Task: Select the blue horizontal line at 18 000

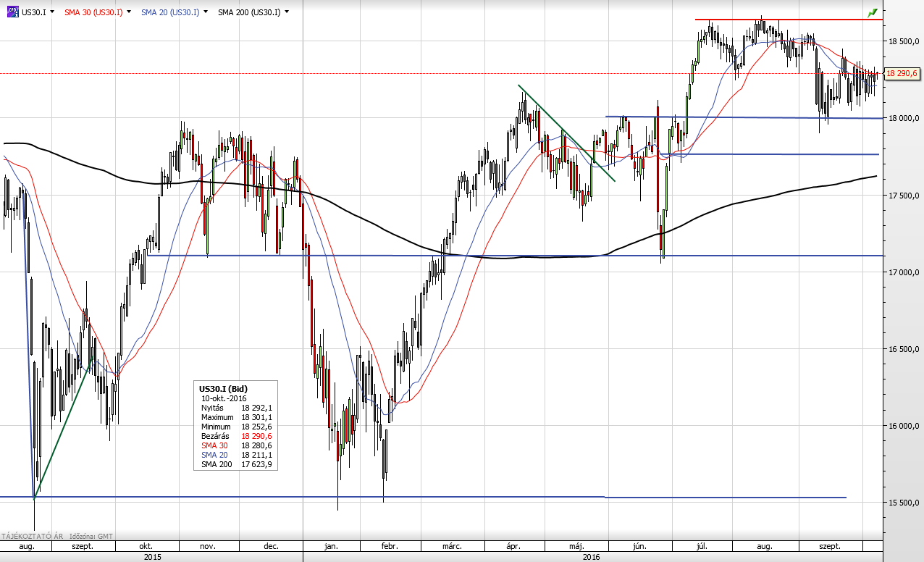Action: click(x=744, y=117)
